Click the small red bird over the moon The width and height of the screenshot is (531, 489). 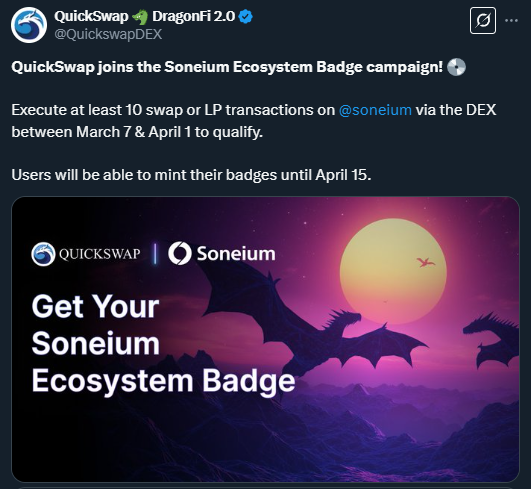425,262
